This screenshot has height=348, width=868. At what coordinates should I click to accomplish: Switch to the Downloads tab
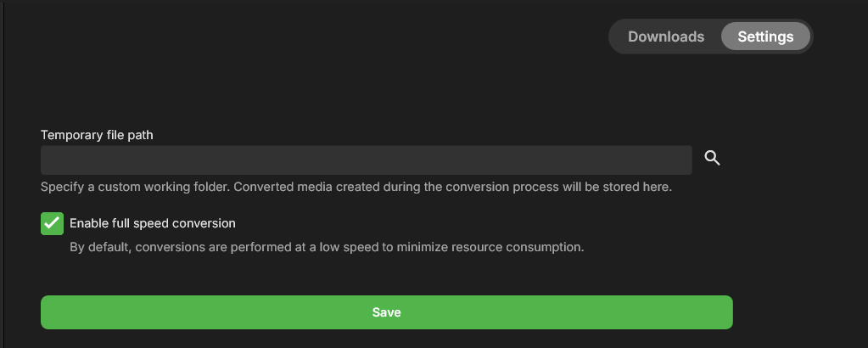pos(666,36)
